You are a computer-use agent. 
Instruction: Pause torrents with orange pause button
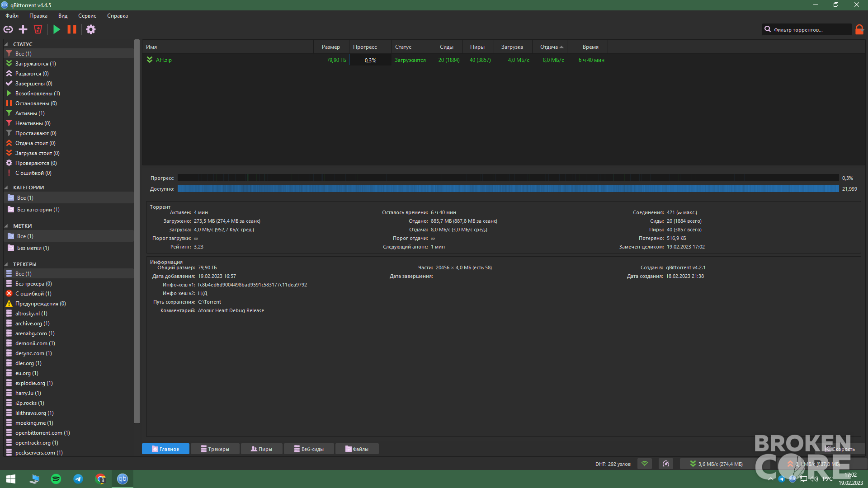pyautogui.click(x=72, y=29)
